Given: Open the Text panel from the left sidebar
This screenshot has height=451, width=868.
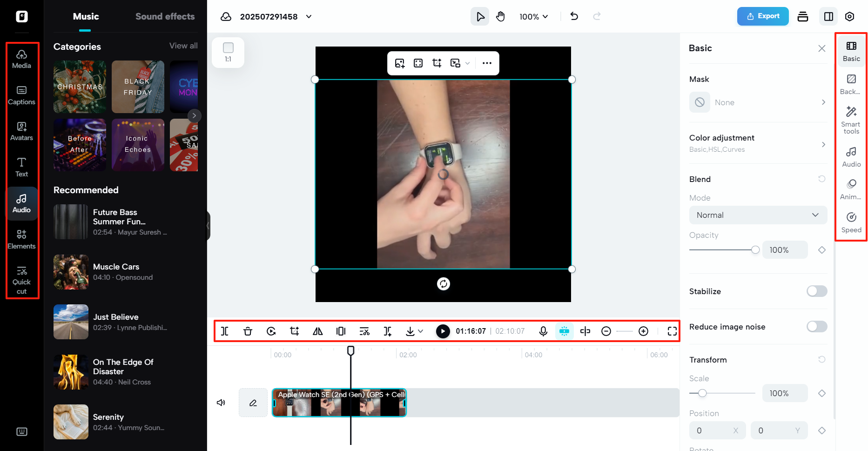Looking at the screenshot, I should point(21,167).
